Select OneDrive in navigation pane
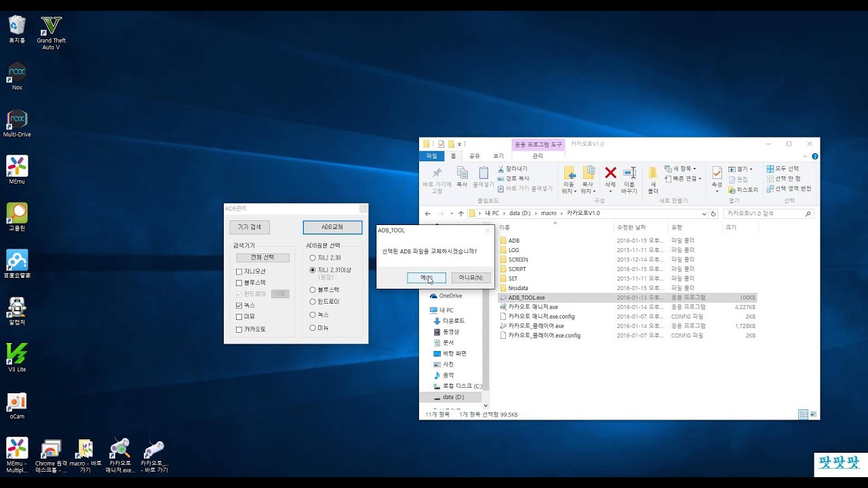Image resolution: width=868 pixels, height=488 pixels. pos(450,296)
